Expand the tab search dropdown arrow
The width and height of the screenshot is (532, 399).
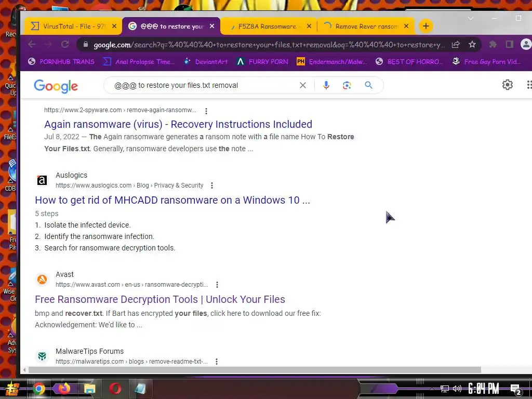click(x=471, y=18)
